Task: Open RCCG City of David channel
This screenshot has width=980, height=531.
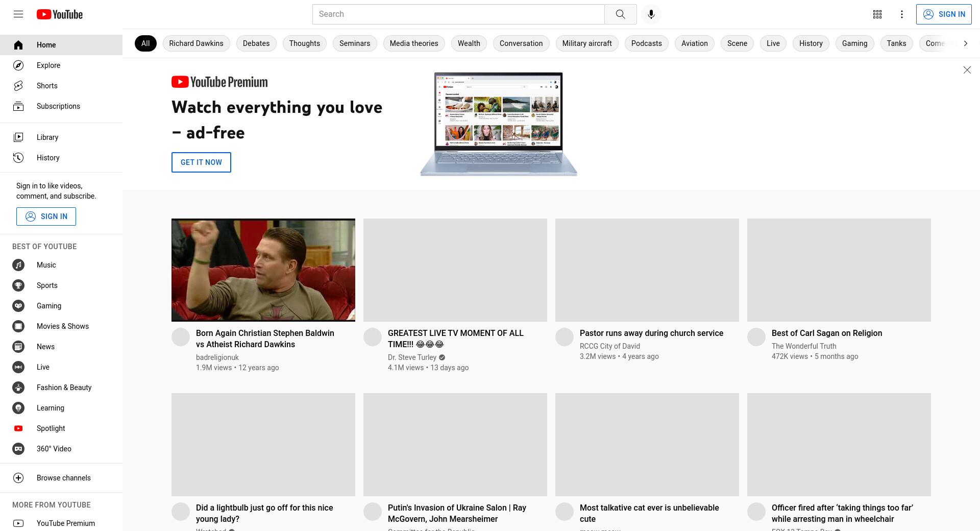Action: [x=610, y=346]
